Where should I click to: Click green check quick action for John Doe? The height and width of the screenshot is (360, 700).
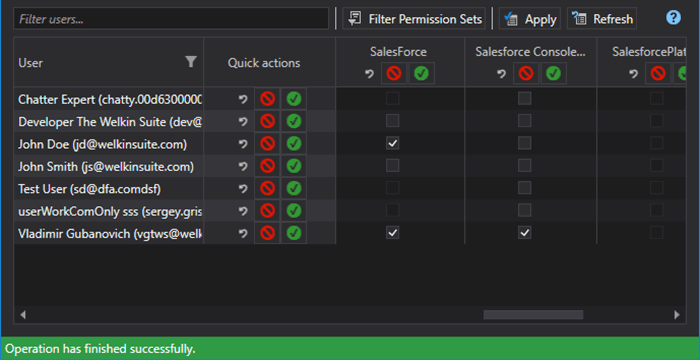[294, 144]
